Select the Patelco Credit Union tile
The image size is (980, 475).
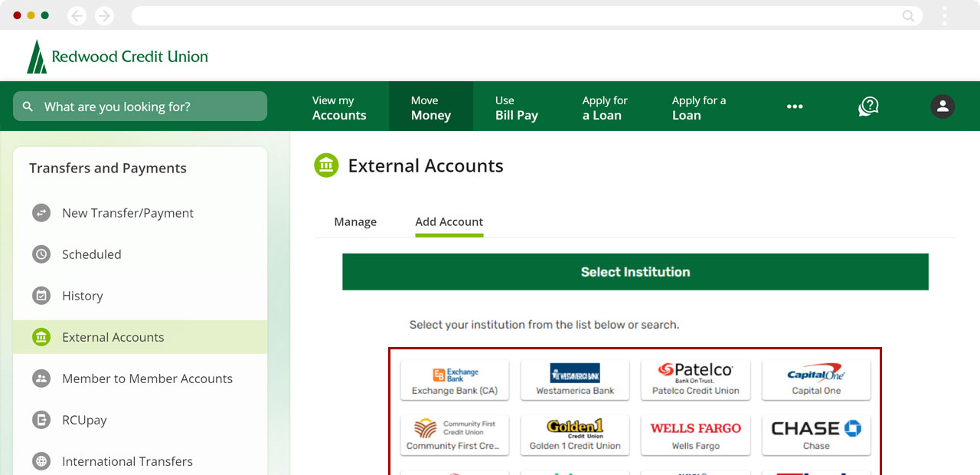(696, 380)
